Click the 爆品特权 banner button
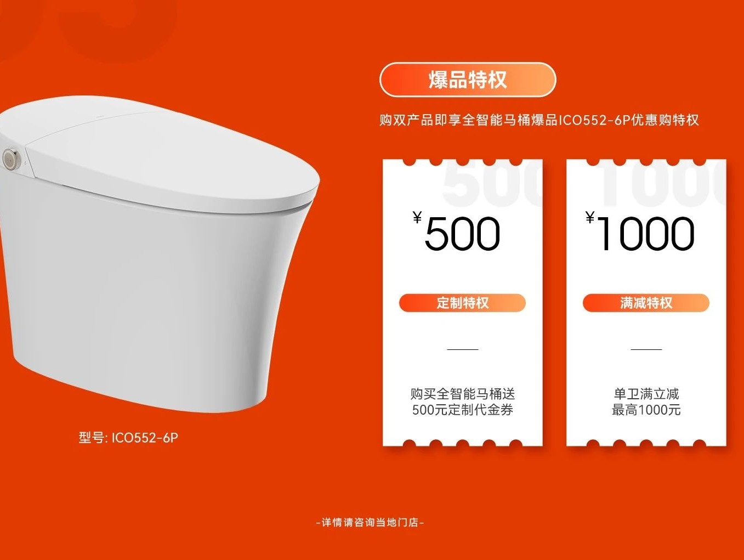The height and width of the screenshot is (560, 744). point(468,80)
